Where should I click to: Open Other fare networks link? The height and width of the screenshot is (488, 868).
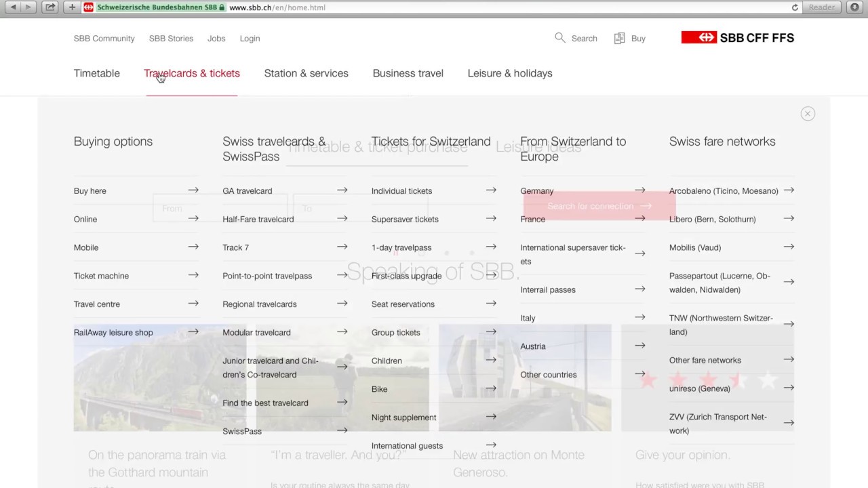tap(705, 360)
